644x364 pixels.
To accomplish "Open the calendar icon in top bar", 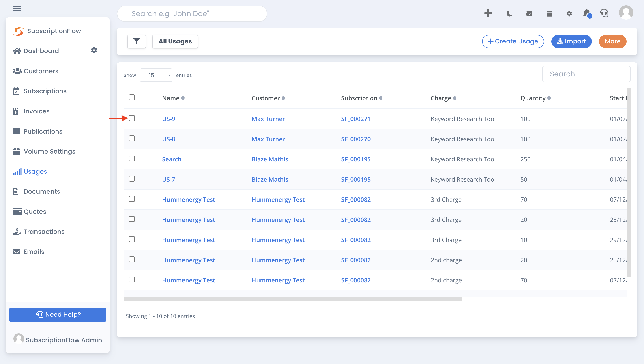I will click(549, 13).
